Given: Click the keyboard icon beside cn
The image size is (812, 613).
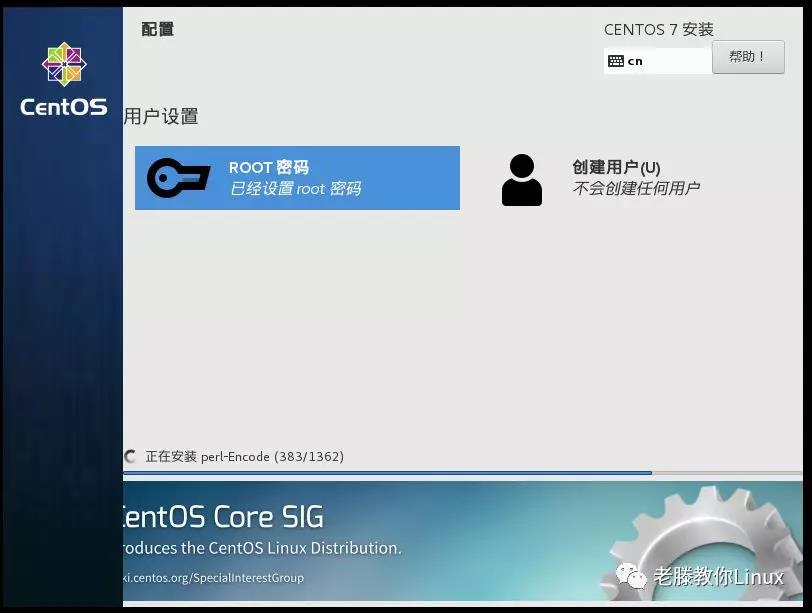Looking at the screenshot, I should (616, 61).
